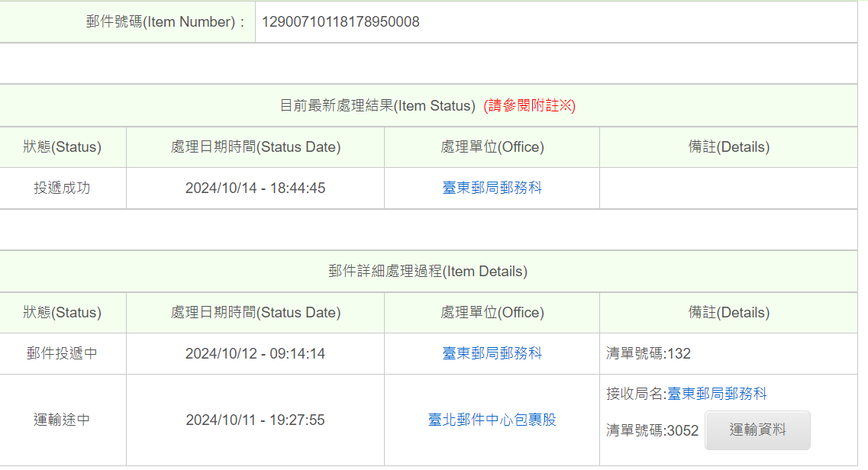The image size is (868, 470).
Task: Click the red 請參閱附註 note text
Action: 529,105
